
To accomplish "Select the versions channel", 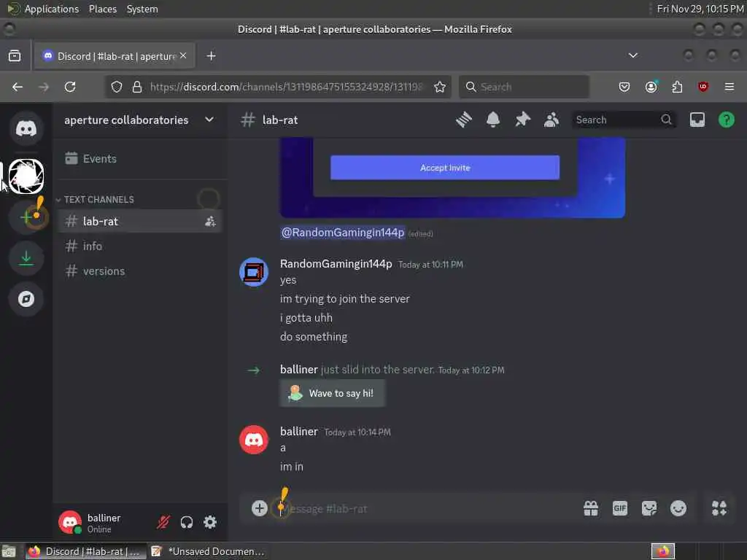I will pyautogui.click(x=140, y=271).
